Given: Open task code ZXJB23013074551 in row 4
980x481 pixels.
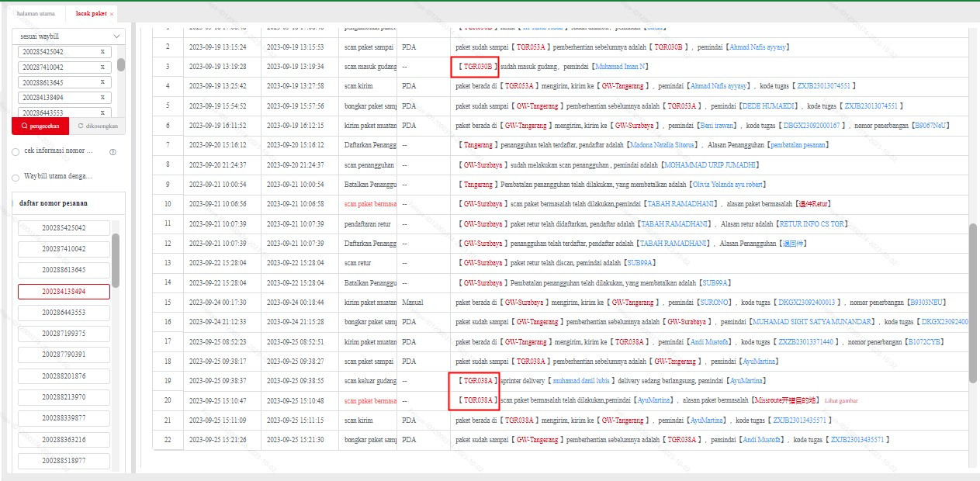Looking at the screenshot, I should point(825,86).
